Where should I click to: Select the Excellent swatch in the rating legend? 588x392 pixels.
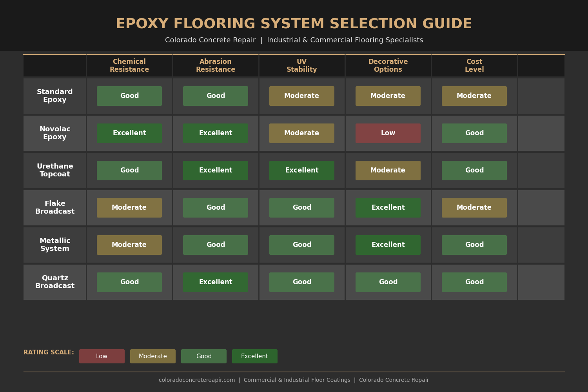[254, 356]
